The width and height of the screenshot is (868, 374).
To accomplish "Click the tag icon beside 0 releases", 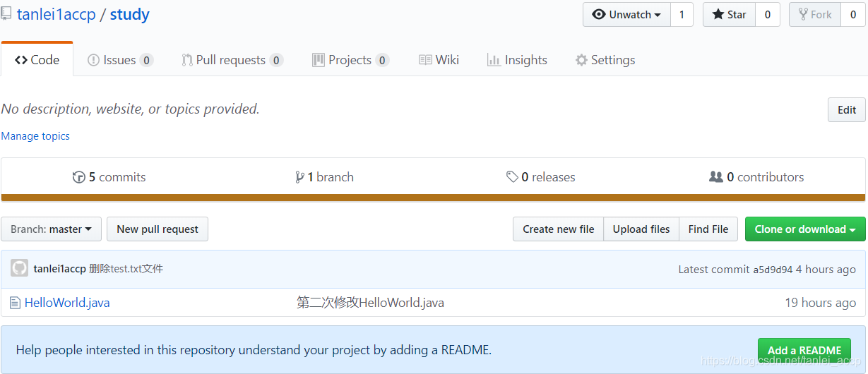I will pyautogui.click(x=512, y=177).
